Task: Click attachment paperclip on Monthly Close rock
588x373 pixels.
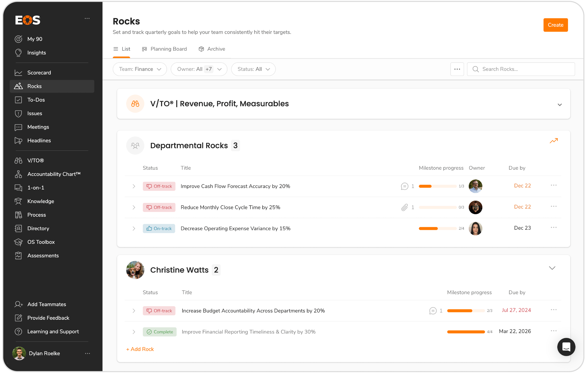Action: pyautogui.click(x=404, y=207)
